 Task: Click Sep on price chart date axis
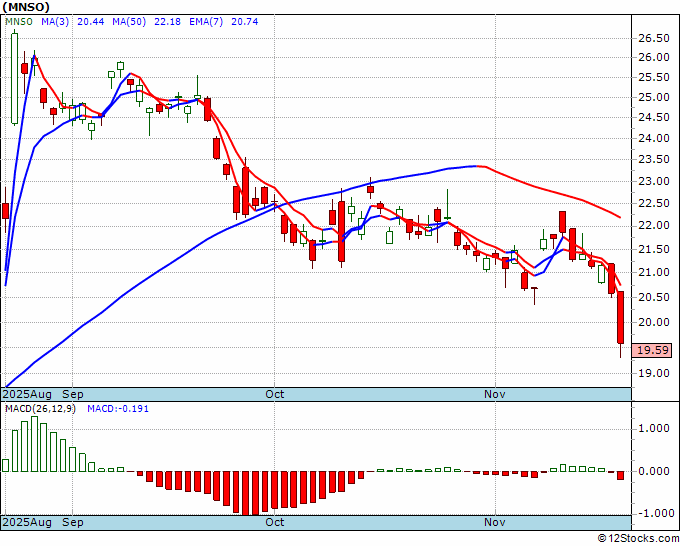pos(72,394)
